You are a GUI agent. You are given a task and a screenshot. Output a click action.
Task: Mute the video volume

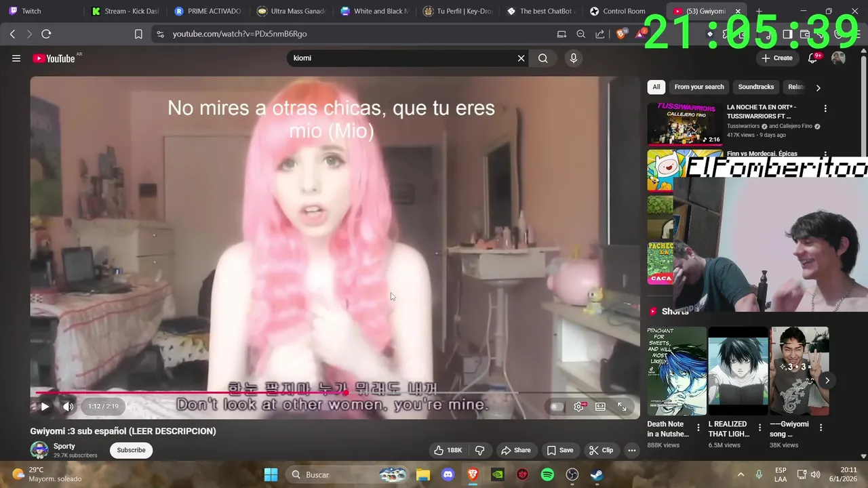[x=68, y=407]
